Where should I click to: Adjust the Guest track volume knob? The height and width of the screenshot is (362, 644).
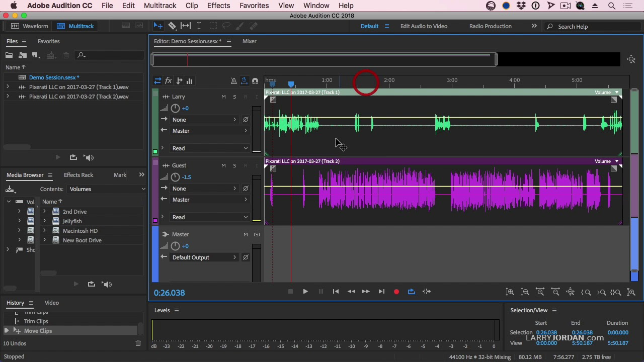pos(175,176)
